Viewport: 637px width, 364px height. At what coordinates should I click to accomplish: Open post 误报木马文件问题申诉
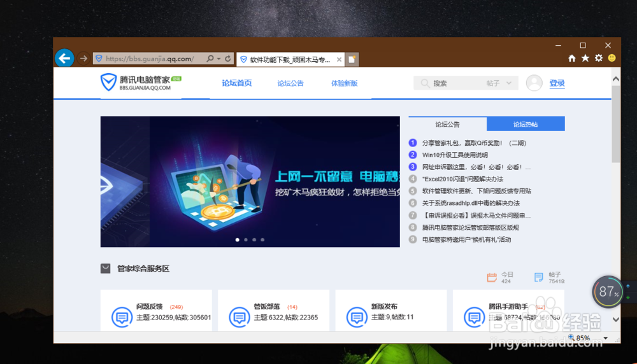[x=476, y=216]
